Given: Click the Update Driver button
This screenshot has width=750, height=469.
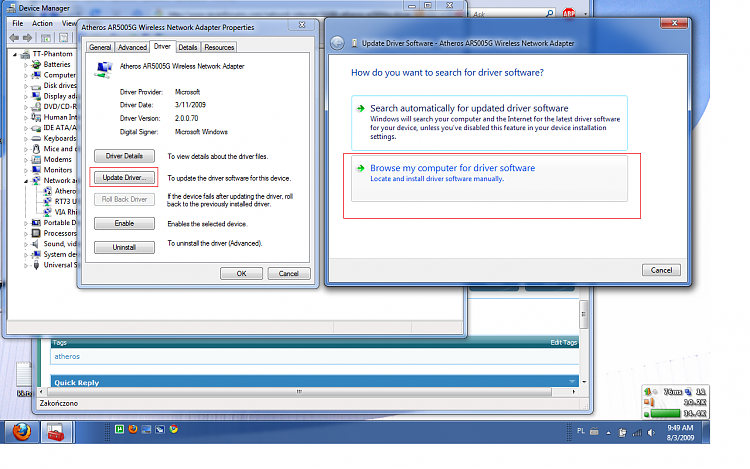Looking at the screenshot, I should coord(124,177).
